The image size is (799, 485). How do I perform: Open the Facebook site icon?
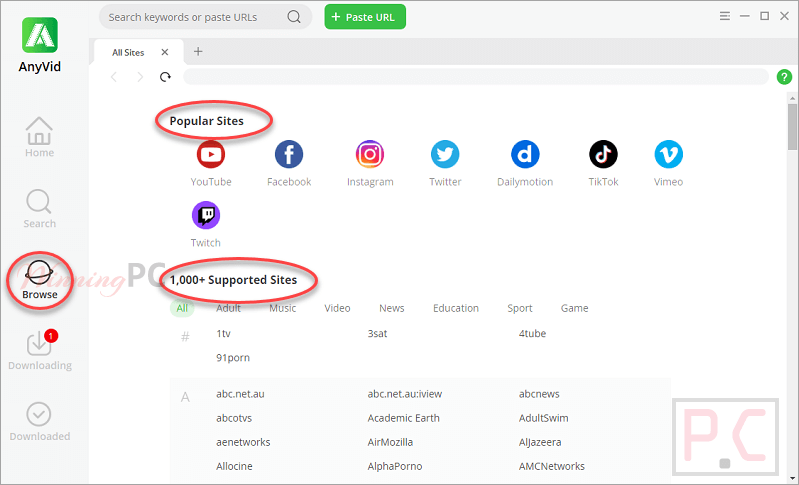click(x=289, y=154)
